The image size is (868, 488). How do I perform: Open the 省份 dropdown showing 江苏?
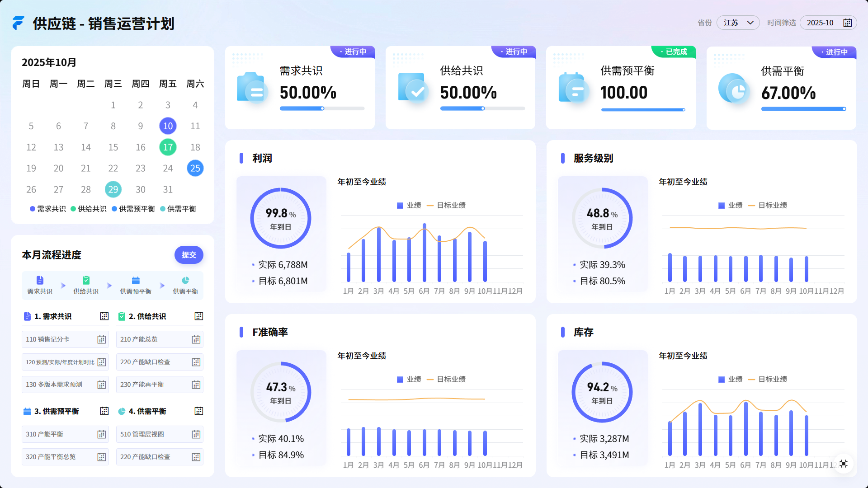(x=738, y=23)
